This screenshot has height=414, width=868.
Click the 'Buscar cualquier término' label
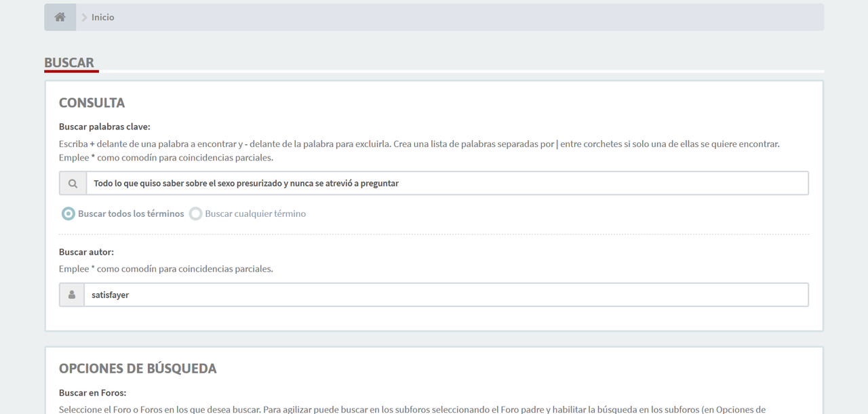256,213
